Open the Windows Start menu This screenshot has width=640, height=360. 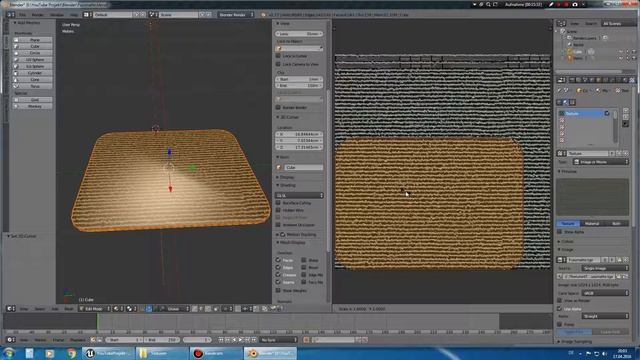click(9, 353)
